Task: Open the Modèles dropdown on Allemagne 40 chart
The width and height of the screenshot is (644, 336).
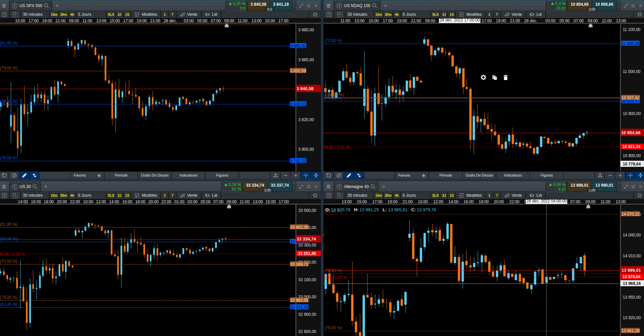Action: (x=470, y=196)
